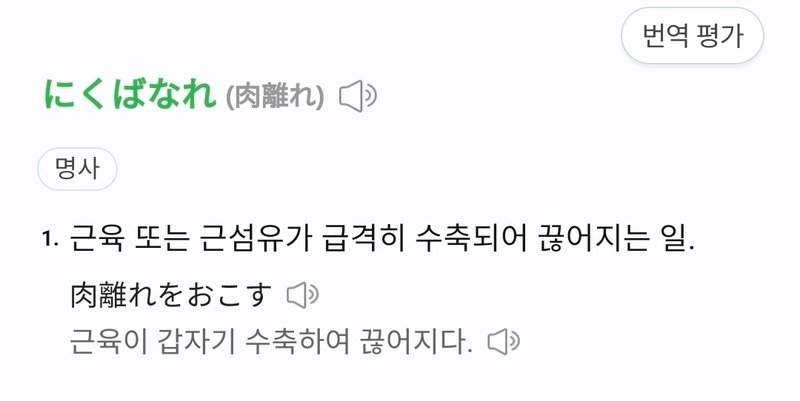
Task: Play pronunciation audio for にくばなれ headword
Action: 358,96
